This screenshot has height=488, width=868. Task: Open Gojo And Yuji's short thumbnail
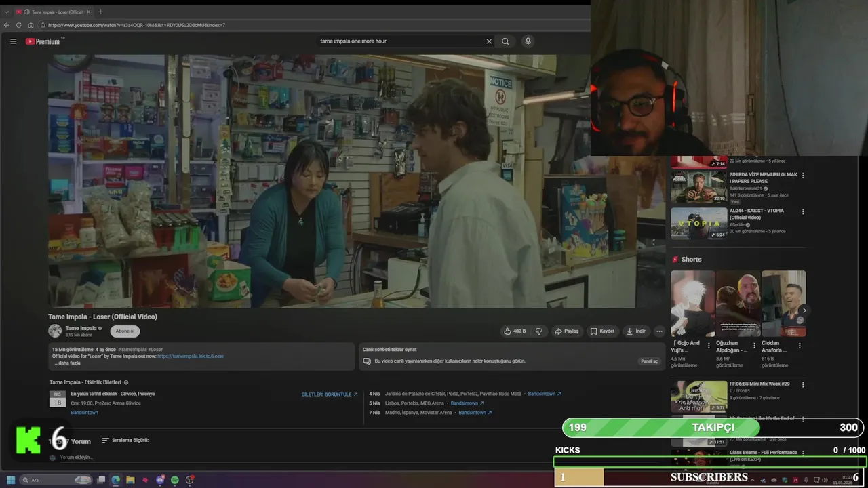tap(692, 304)
